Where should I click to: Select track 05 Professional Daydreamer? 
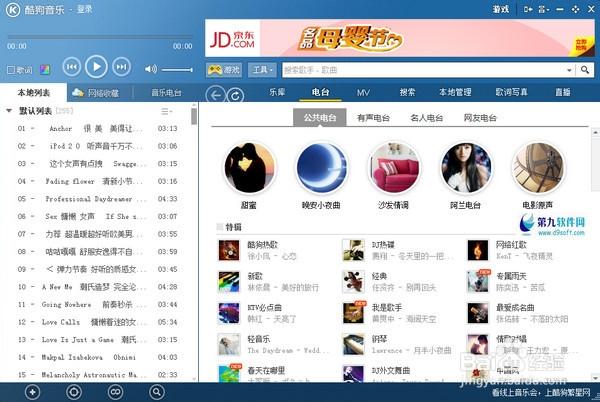tap(98, 199)
